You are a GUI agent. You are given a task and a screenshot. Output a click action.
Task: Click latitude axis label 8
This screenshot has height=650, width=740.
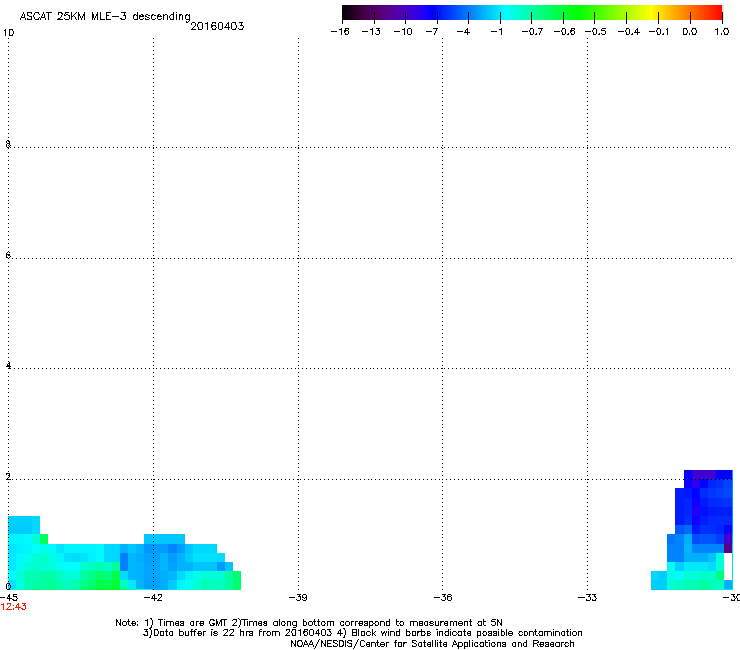(x=8, y=144)
